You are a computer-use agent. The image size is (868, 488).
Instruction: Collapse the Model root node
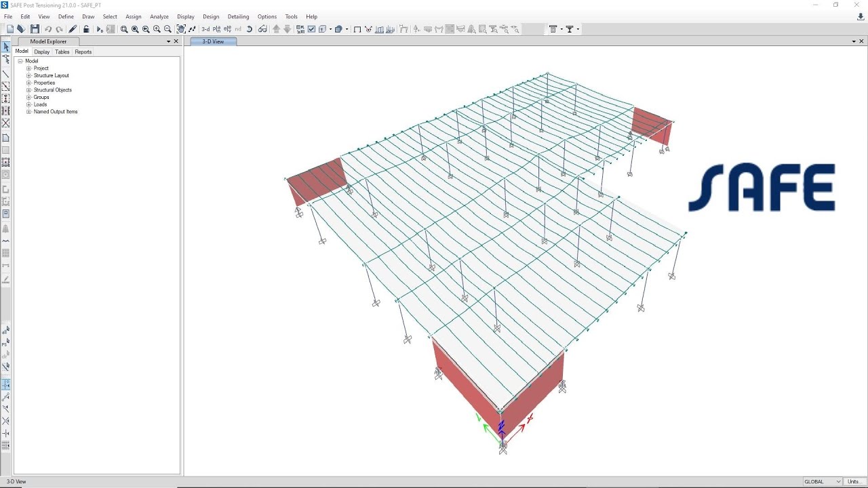[x=20, y=61]
